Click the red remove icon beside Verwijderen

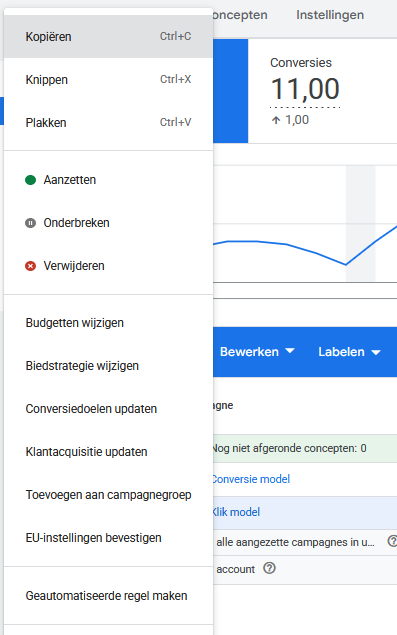tap(30, 266)
